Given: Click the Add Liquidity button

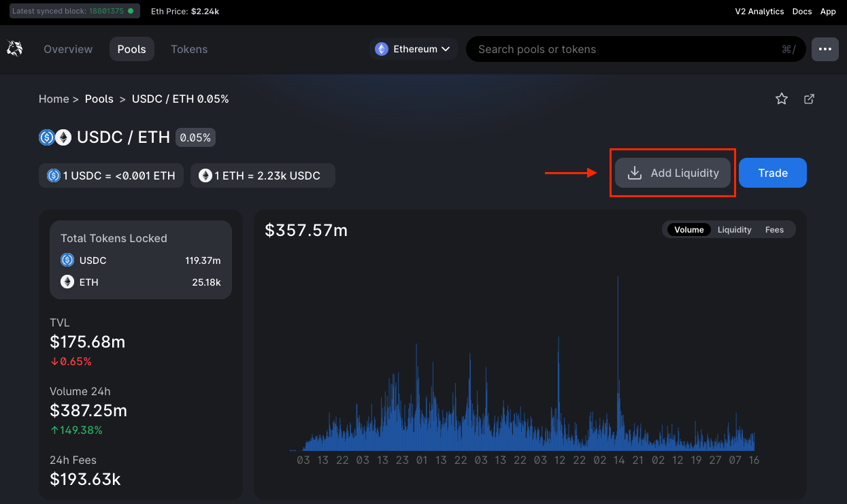Looking at the screenshot, I should click(x=673, y=173).
